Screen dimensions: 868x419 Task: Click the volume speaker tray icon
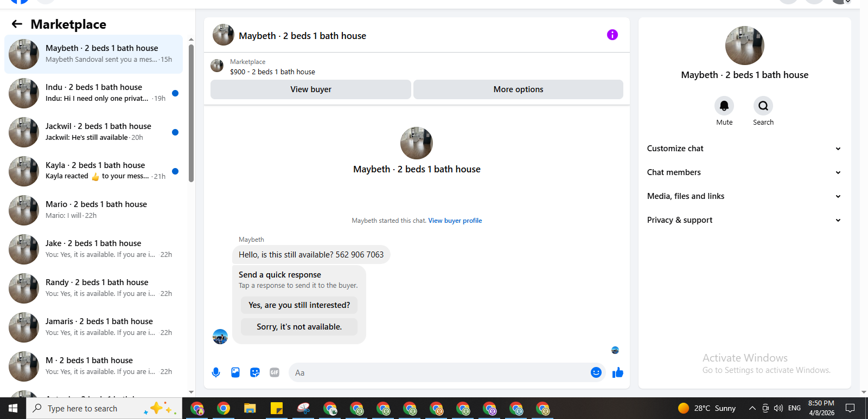pyautogui.click(x=778, y=408)
